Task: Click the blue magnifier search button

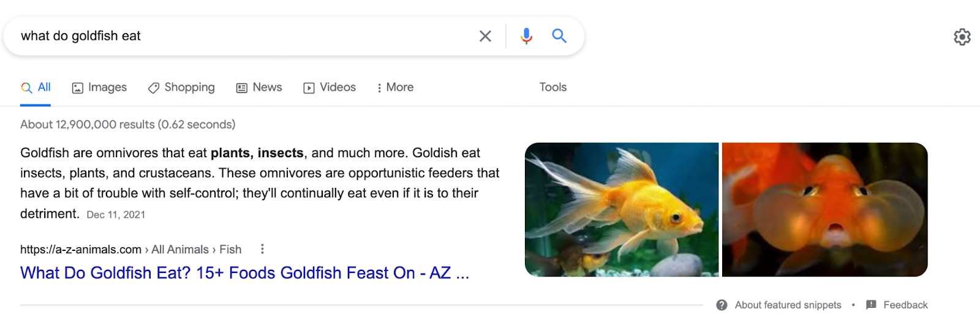Action: [559, 35]
